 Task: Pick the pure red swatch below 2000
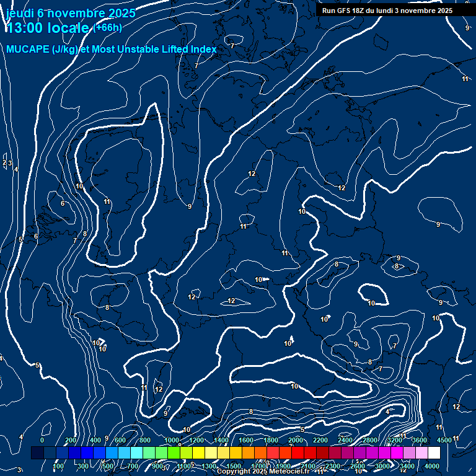click(x=297, y=452)
